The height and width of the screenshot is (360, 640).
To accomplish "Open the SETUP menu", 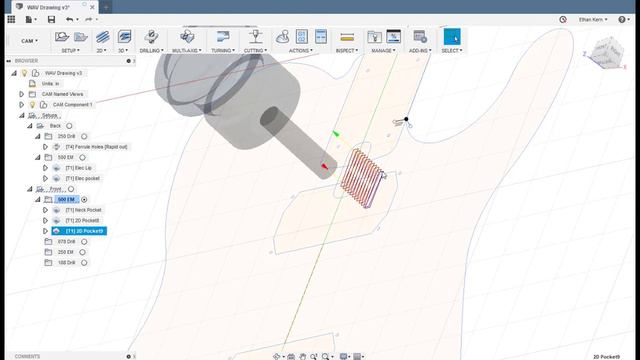I will (70, 51).
